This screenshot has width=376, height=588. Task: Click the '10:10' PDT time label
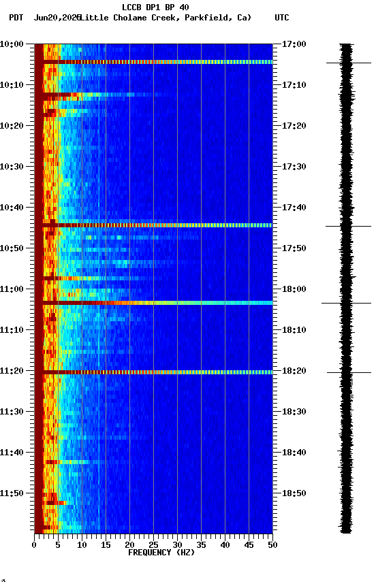[x=12, y=85]
